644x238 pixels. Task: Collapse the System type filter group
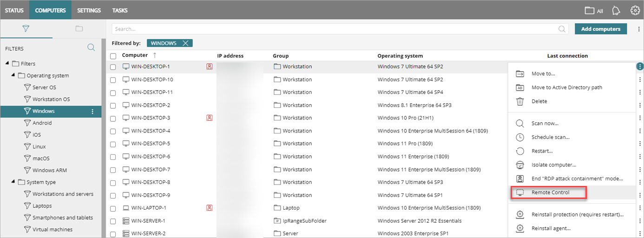point(13,182)
